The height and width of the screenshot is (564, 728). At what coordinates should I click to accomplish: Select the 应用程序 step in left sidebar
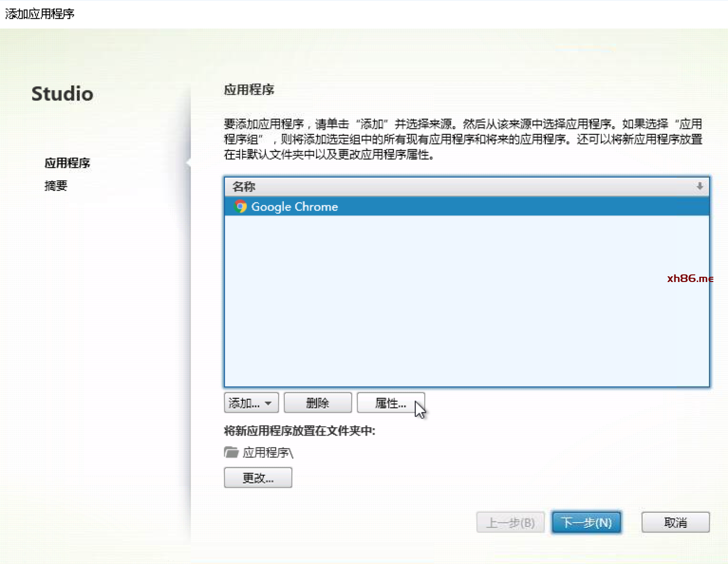(x=67, y=163)
